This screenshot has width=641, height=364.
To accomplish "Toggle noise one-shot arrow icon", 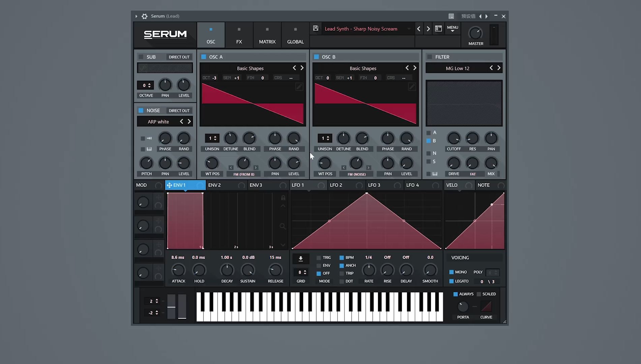I will pyautogui.click(x=149, y=138).
